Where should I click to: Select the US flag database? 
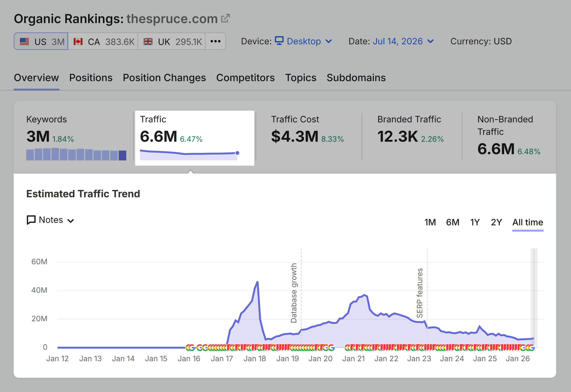pyautogui.click(x=41, y=41)
